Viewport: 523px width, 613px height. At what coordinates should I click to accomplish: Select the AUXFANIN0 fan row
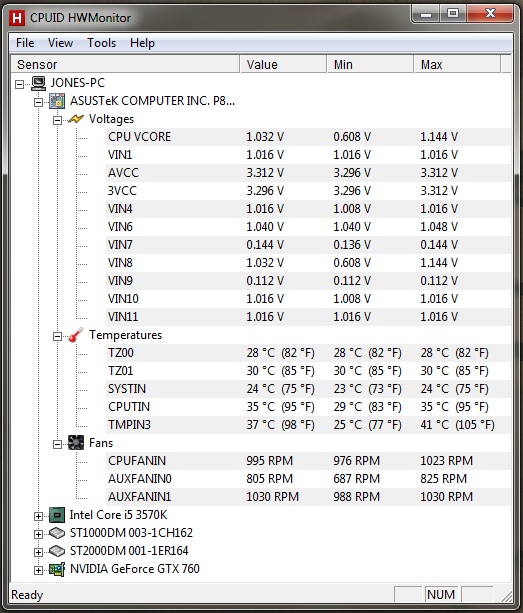tap(308, 479)
